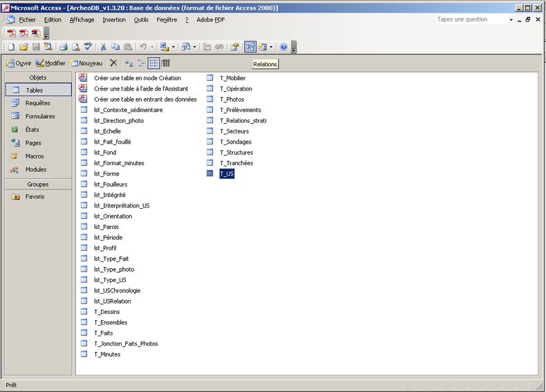Switch to large icons view

pyautogui.click(x=129, y=63)
